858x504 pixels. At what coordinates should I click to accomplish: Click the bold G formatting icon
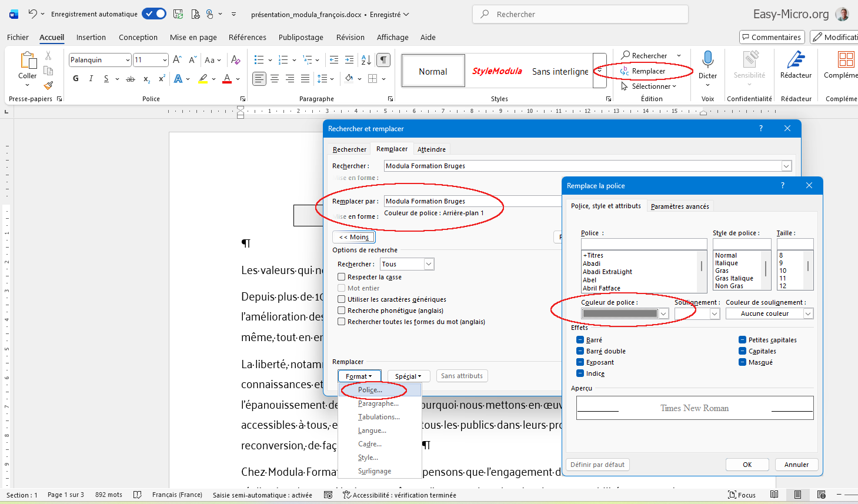click(x=76, y=79)
